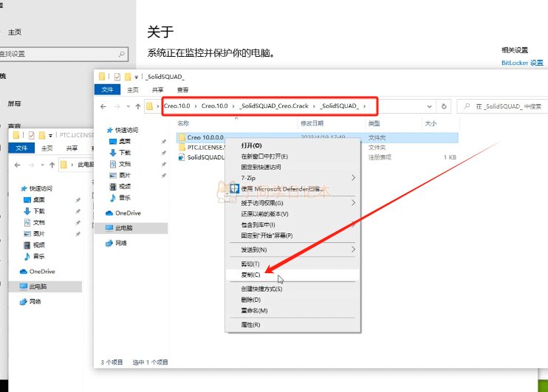Sort by the 修改日期 column header

[312, 123]
